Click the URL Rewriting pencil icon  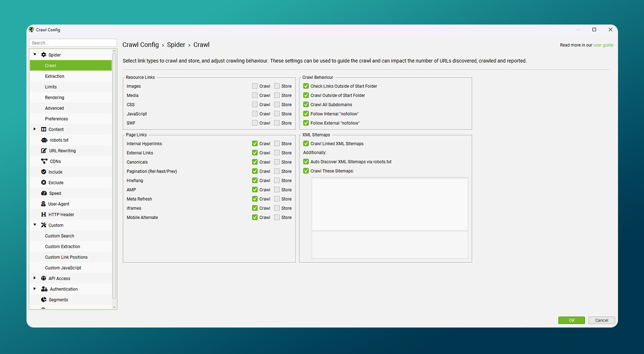[44, 151]
